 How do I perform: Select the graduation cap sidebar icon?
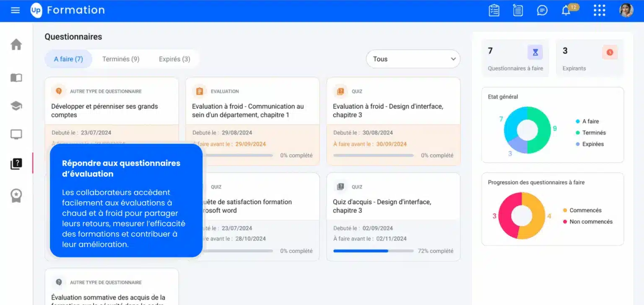(16, 106)
